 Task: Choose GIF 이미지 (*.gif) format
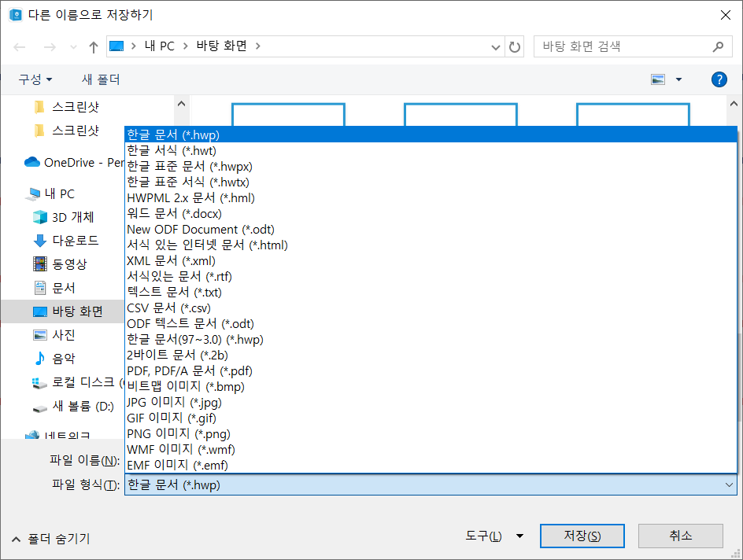point(431,418)
